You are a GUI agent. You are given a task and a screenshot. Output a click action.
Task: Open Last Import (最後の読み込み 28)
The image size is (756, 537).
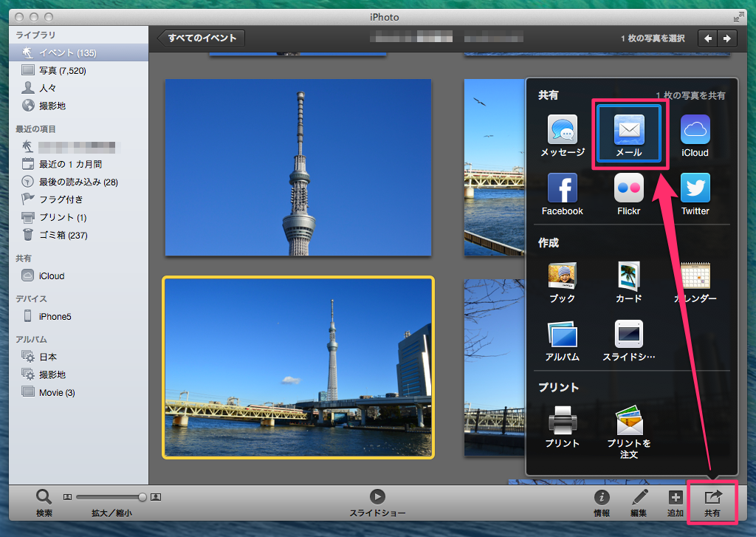pyautogui.click(x=78, y=182)
